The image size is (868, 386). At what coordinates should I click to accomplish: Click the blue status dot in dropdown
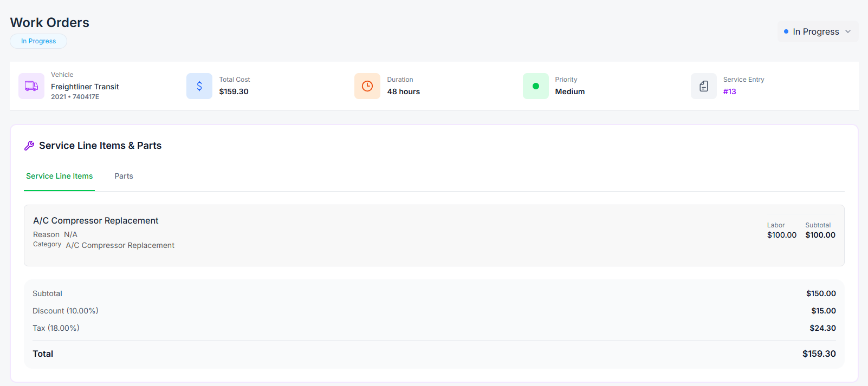coord(786,32)
